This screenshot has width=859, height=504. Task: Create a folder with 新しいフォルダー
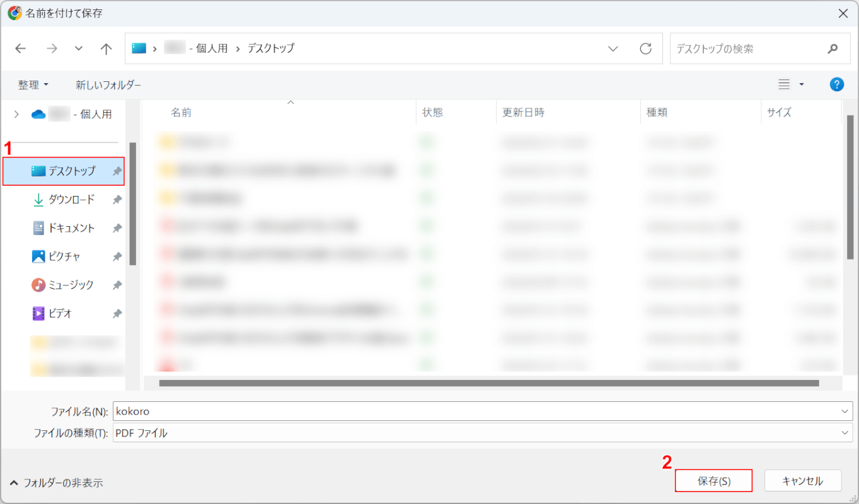[x=108, y=84]
